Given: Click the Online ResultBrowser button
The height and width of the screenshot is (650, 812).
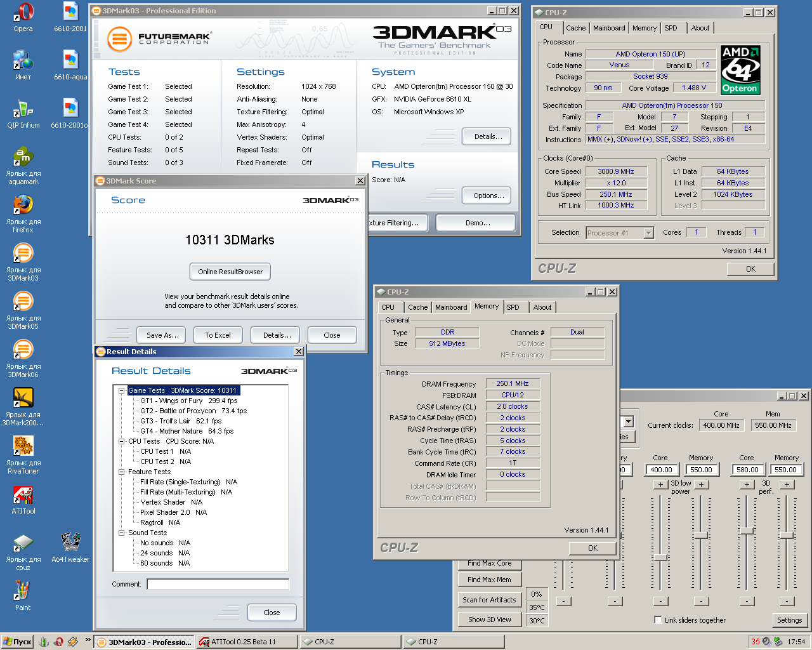Looking at the screenshot, I should [230, 272].
